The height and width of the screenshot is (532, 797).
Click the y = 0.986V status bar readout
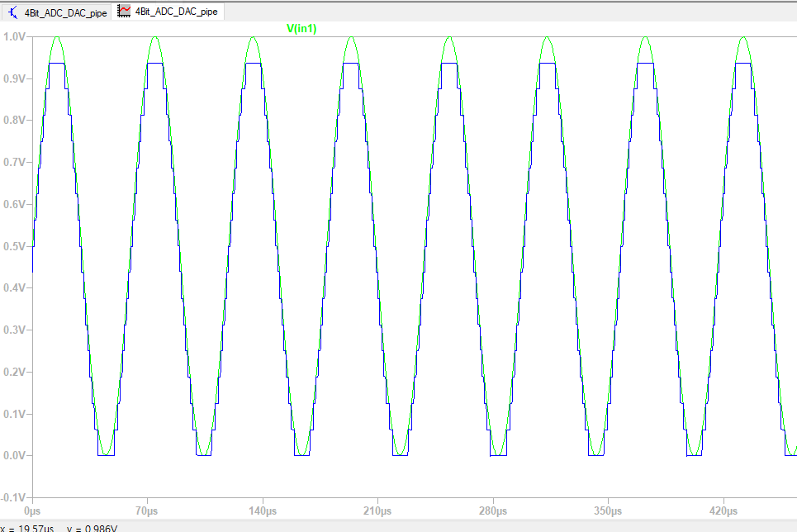click(x=92, y=528)
